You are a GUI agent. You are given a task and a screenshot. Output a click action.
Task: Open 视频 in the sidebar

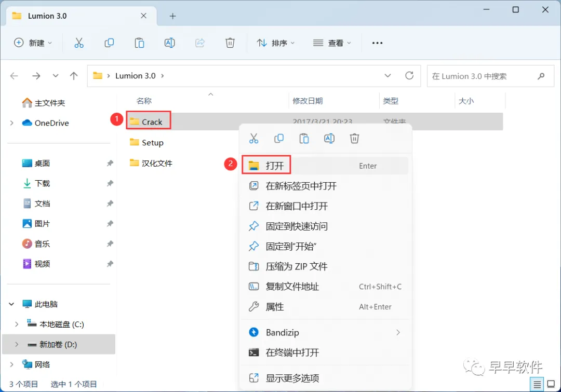36,264
